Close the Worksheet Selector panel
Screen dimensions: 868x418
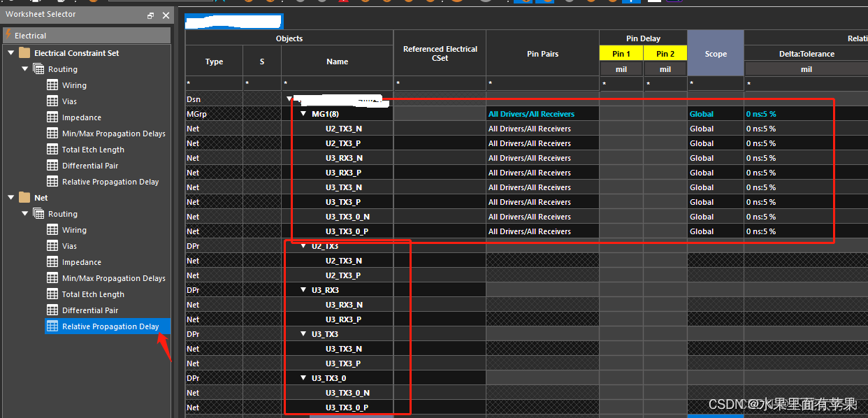click(x=166, y=15)
